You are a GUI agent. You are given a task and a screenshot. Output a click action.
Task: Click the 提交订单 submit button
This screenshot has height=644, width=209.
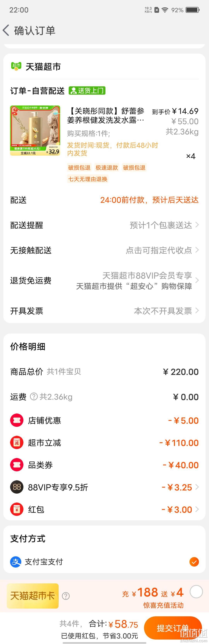pos(173,628)
